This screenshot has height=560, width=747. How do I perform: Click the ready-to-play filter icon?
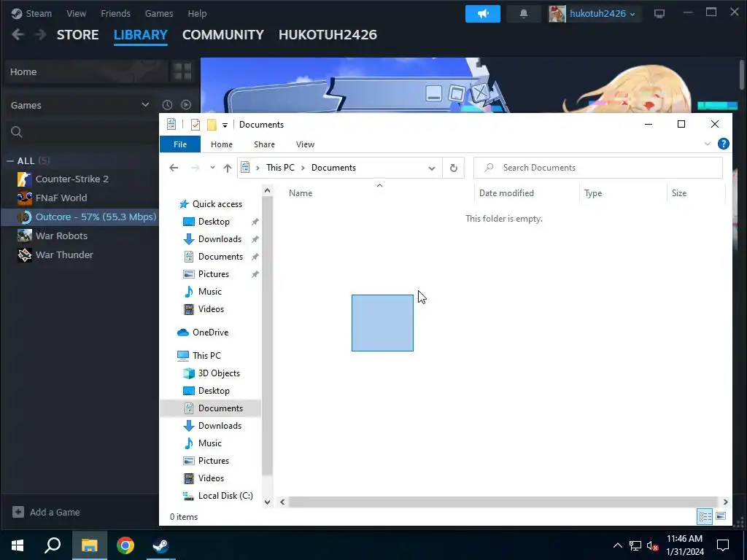click(186, 105)
